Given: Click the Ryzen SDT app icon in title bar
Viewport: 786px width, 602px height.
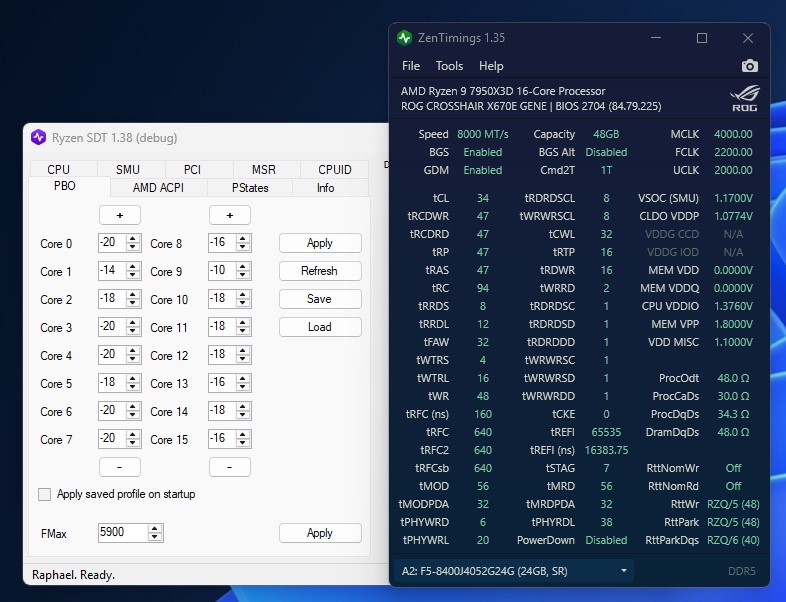Looking at the screenshot, I should pos(38,138).
